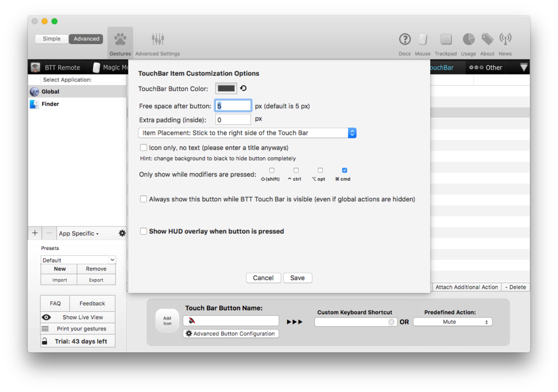Click the Save button
Screen dimensions: 558x392
(298, 278)
